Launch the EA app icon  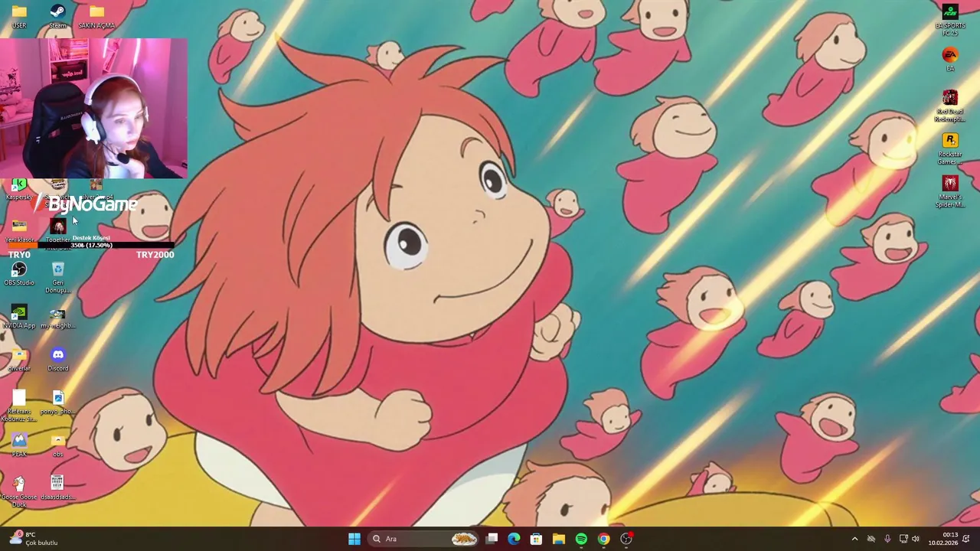point(950,60)
